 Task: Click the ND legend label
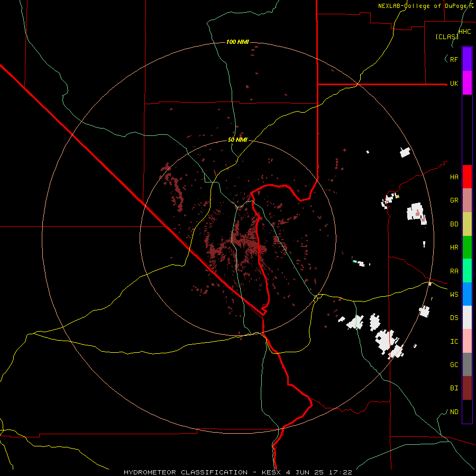coord(454,412)
